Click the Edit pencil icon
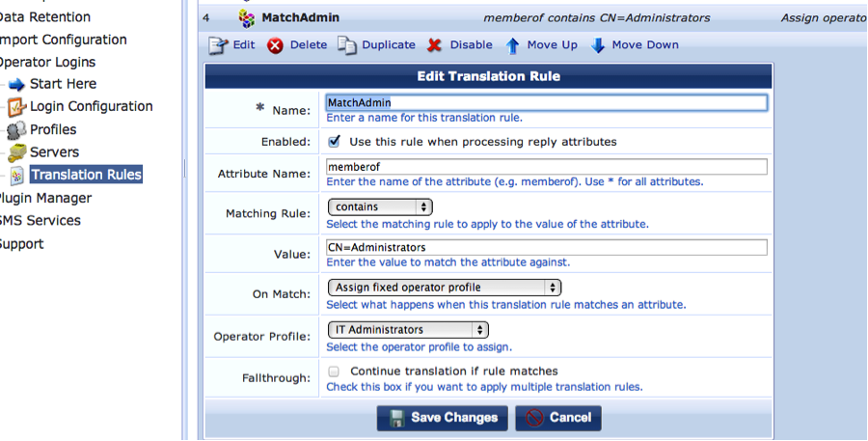 [x=218, y=45]
